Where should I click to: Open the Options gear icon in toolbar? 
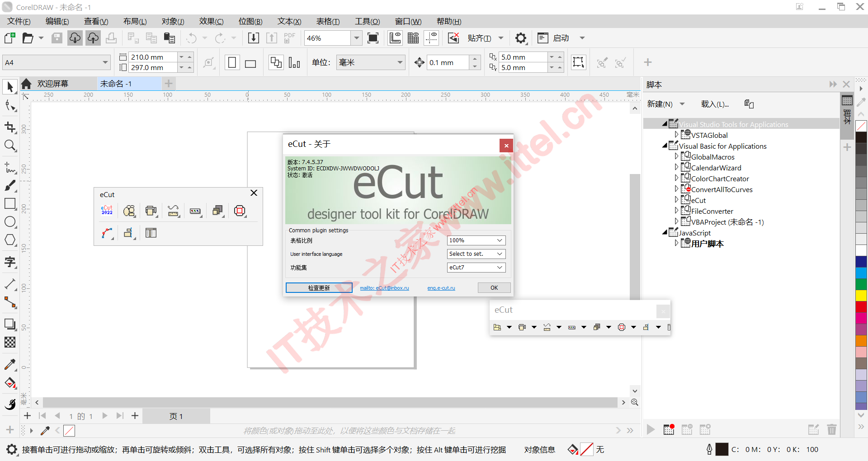(x=521, y=38)
